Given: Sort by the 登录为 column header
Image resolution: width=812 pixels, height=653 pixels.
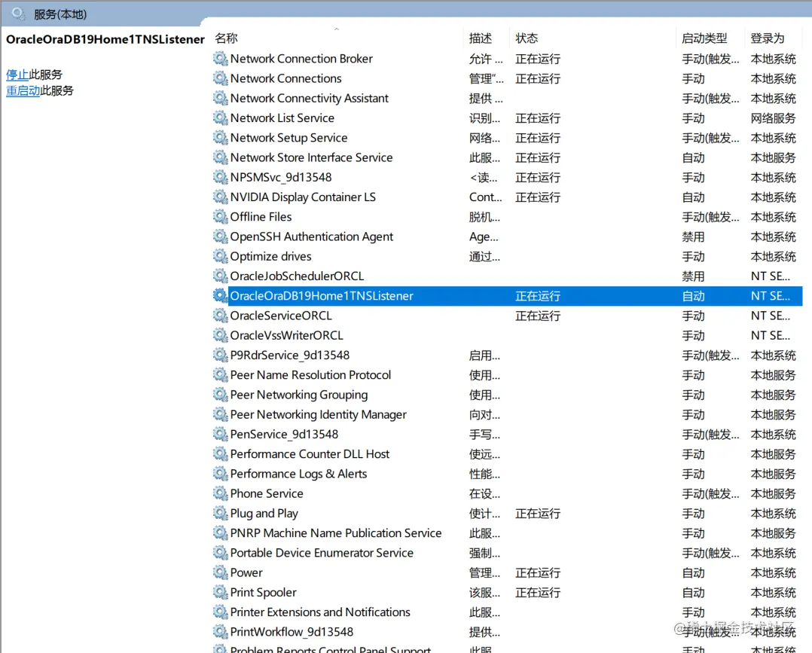Looking at the screenshot, I should point(768,38).
